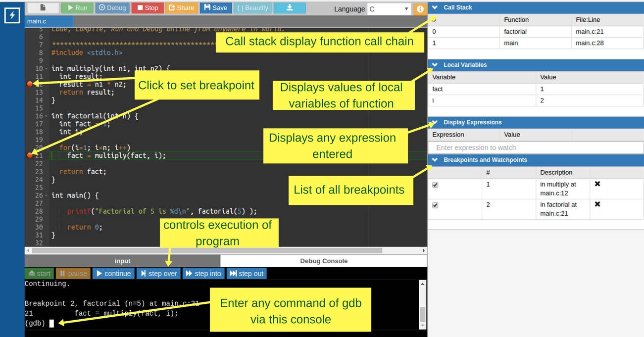Select the Save icon in the toolbar
Screen dimensions: 644x337
[216, 7]
